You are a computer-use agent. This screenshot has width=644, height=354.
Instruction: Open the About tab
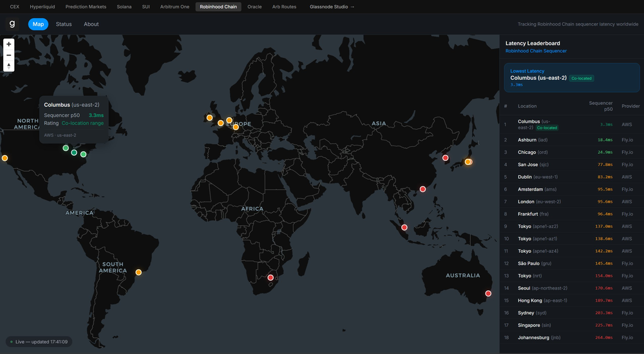[x=91, y=24]
